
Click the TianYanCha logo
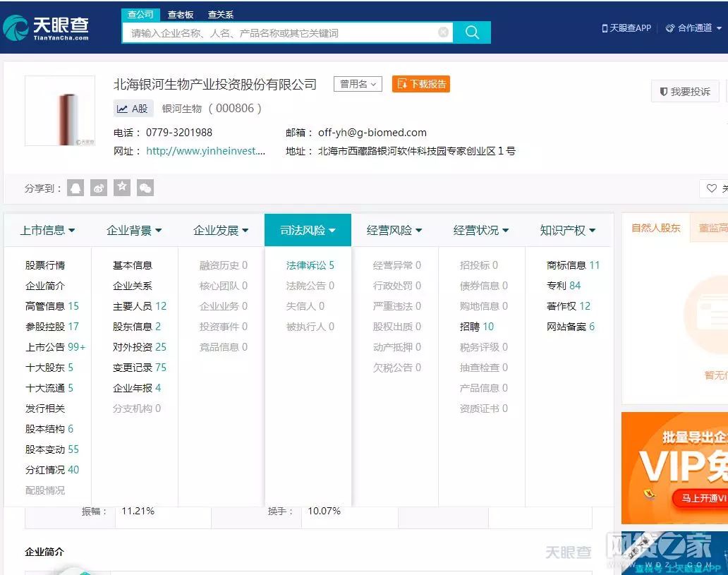[45, 28]
